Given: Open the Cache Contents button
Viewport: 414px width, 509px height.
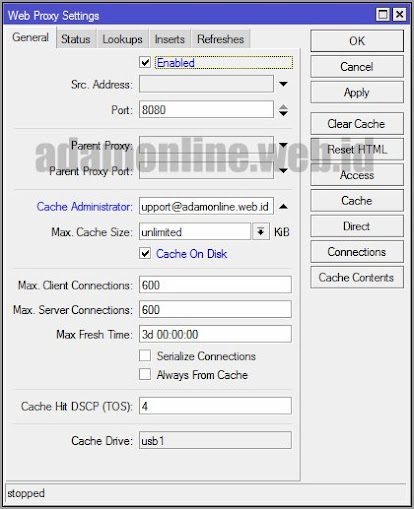Looking at the screenshot, I should [x=357, y=277].
